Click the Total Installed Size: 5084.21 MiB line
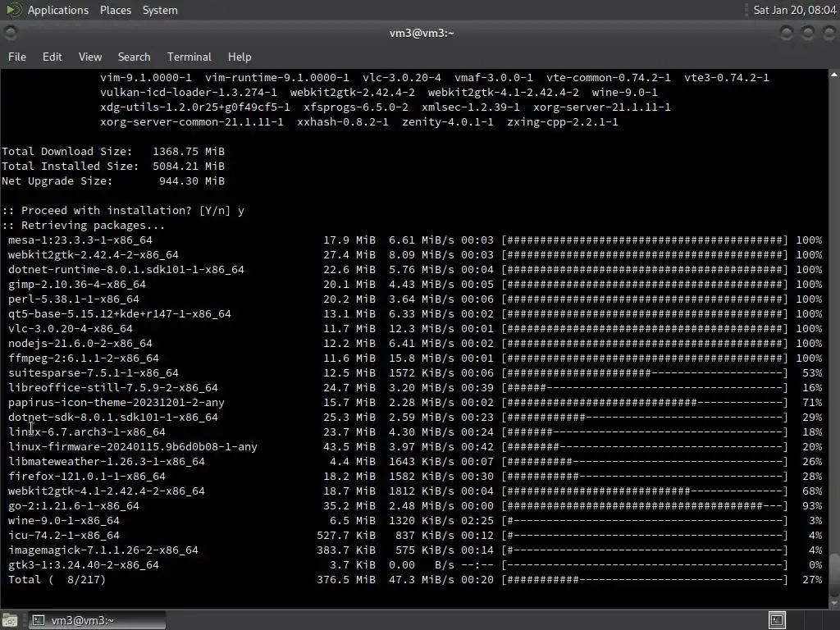The image size is (840, 630). (x=113, y=166)
